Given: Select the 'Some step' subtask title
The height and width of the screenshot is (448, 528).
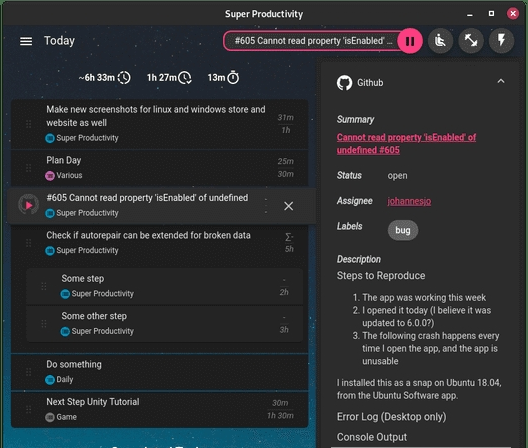Looking at the screenshot, I should [x=83, y=279].
